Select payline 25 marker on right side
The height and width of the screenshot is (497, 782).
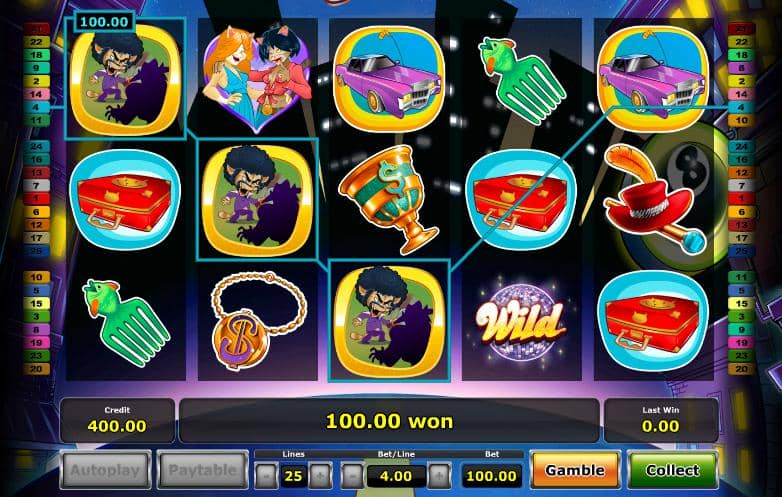[741, 251]
